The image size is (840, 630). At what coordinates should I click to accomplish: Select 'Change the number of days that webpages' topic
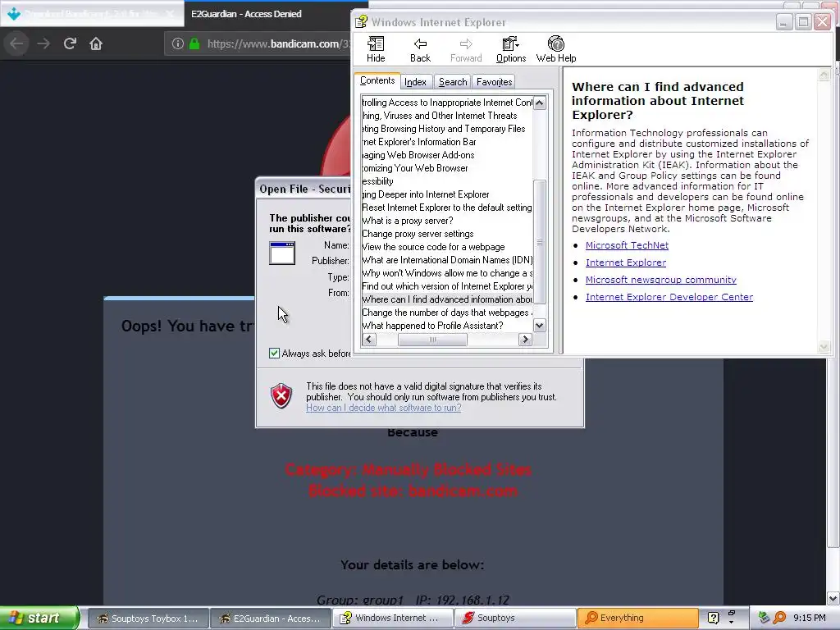pos(447,313)
